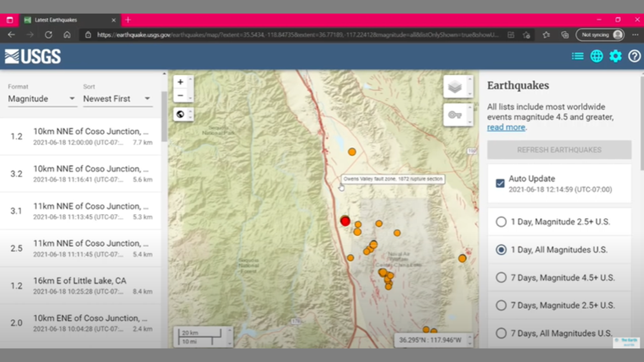Toggle the Auto Update checkbox

(500, 184)
